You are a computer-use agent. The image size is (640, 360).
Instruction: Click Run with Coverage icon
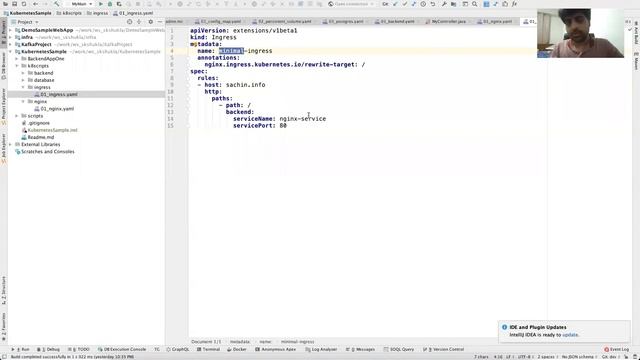coord(119,4)
